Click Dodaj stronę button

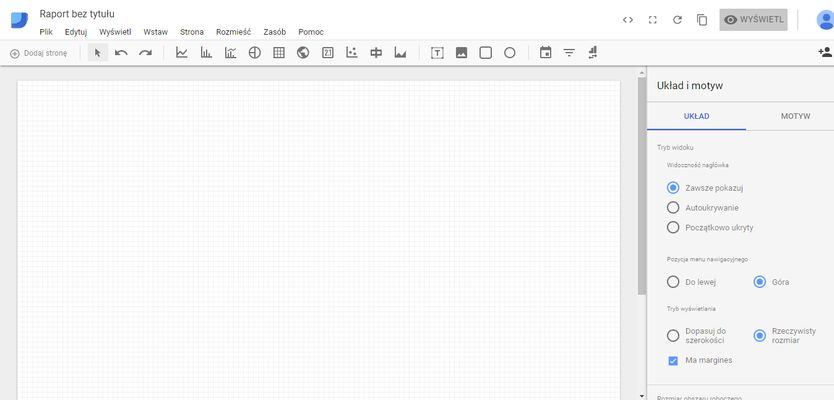coord(38,53)
